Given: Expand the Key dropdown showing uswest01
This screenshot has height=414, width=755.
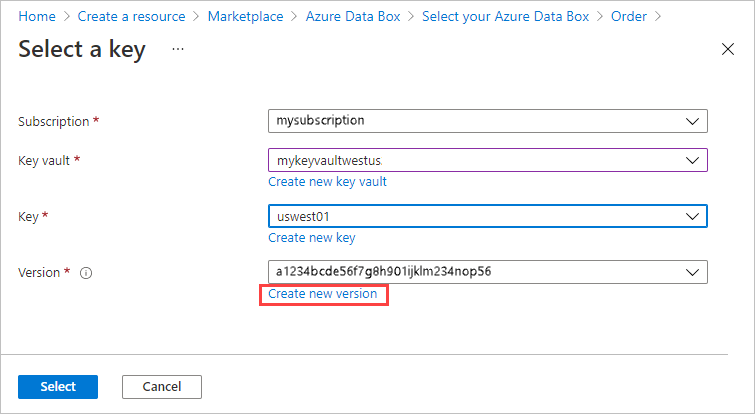Looking at the screenshot, I should point(691,216).
